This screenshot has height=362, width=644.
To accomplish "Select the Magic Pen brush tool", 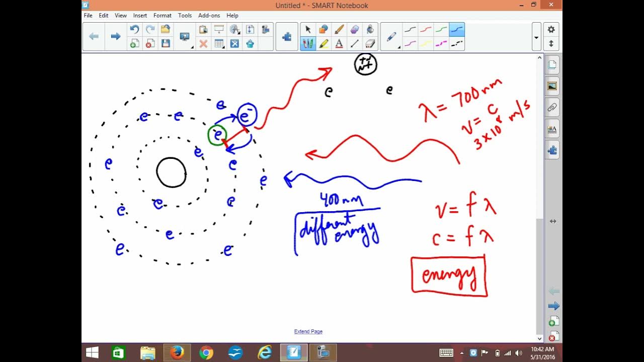I will [339, 30].
